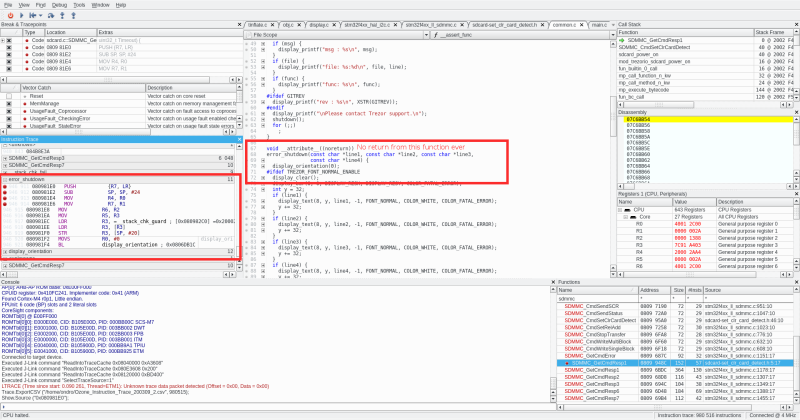Sort functions by Address column header
The height and width of the screenshot is (420, 800).
point(655,290)
